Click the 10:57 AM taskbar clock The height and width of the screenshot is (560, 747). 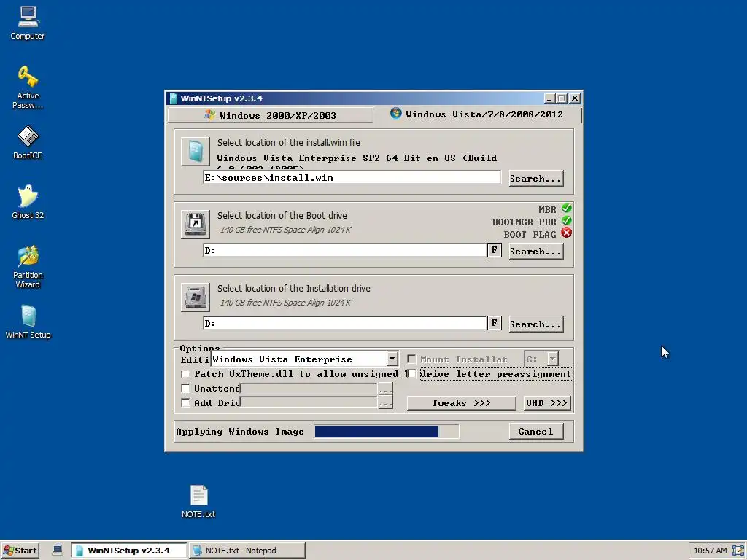click(710, 551)
